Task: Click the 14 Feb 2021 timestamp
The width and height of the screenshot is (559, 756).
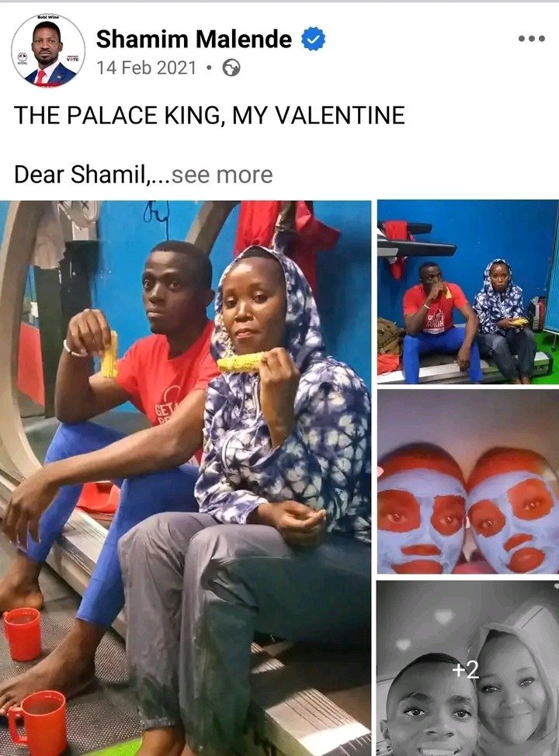Action: [146, 68]
